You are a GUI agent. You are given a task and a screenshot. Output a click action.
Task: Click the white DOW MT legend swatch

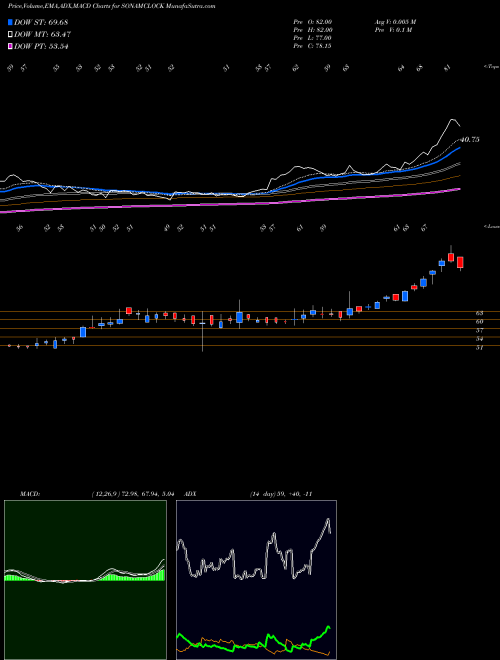(x=10, y=34)
